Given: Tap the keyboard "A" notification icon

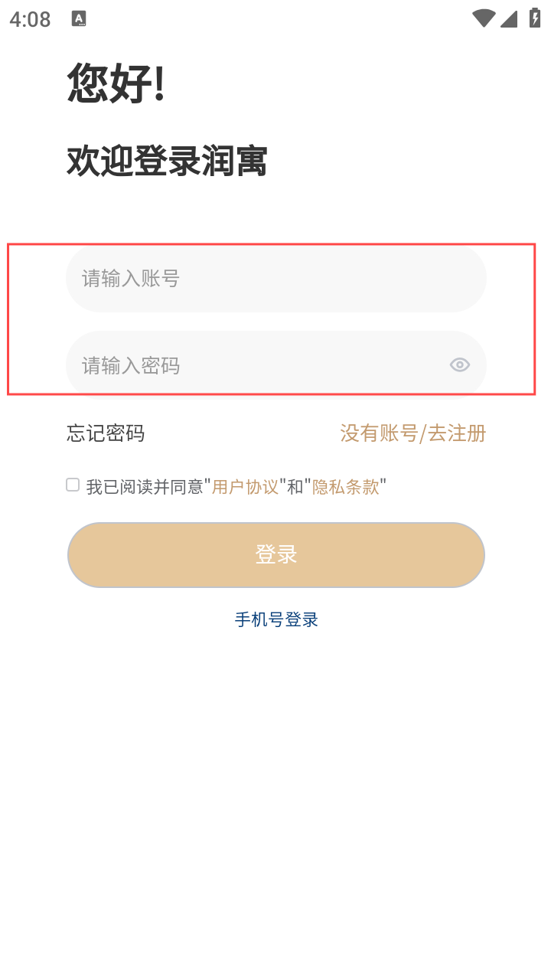Looking at the screenshot, I should pyautogui.click(x=79, y=19).
